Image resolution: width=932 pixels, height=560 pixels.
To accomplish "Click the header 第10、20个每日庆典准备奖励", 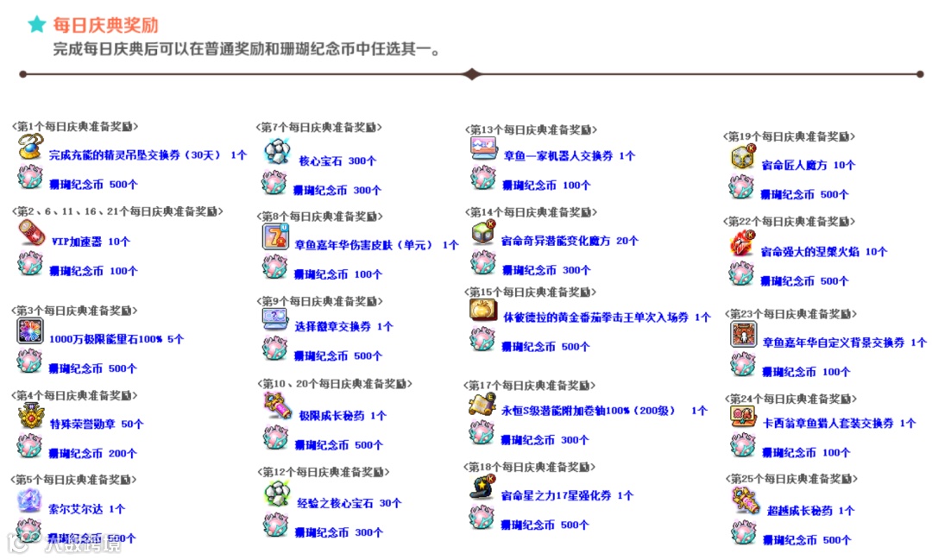I will click(x=335, y=384).
